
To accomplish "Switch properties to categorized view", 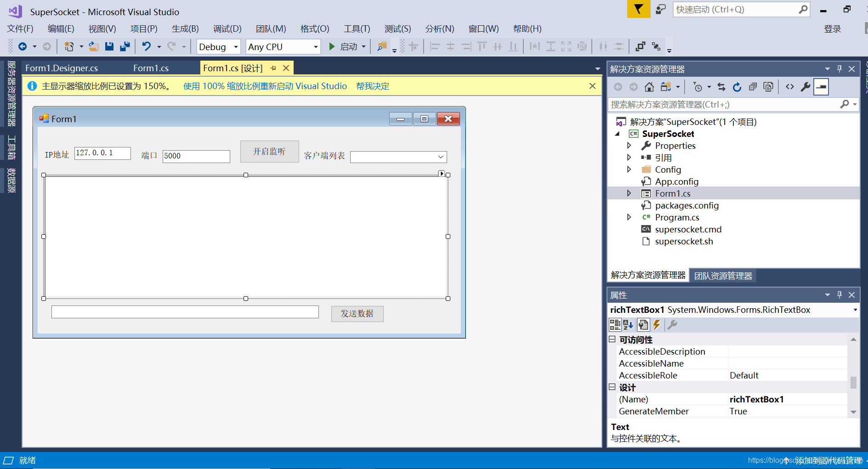I will point(615,325).
